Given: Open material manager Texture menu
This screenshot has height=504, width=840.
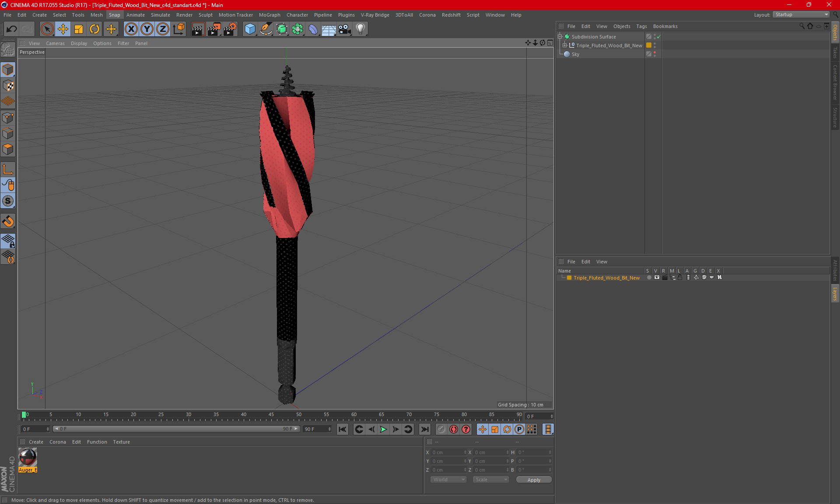Looking at the screenshot, I should coord(121,442).
